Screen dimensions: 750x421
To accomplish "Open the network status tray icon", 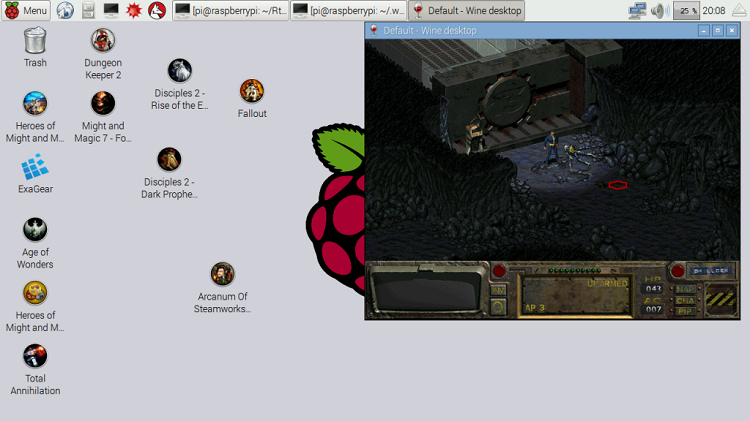I will click(x=637, y=10).
